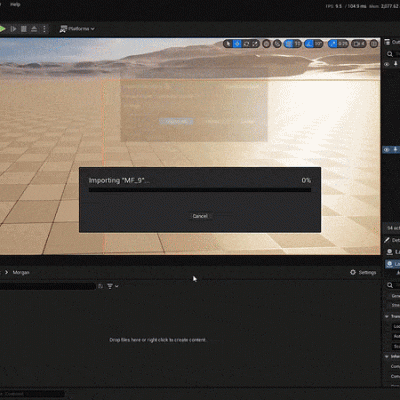Open the rotation snap 10° value
The width and height of the screenshot is (400, 400).
coord(319,44)
